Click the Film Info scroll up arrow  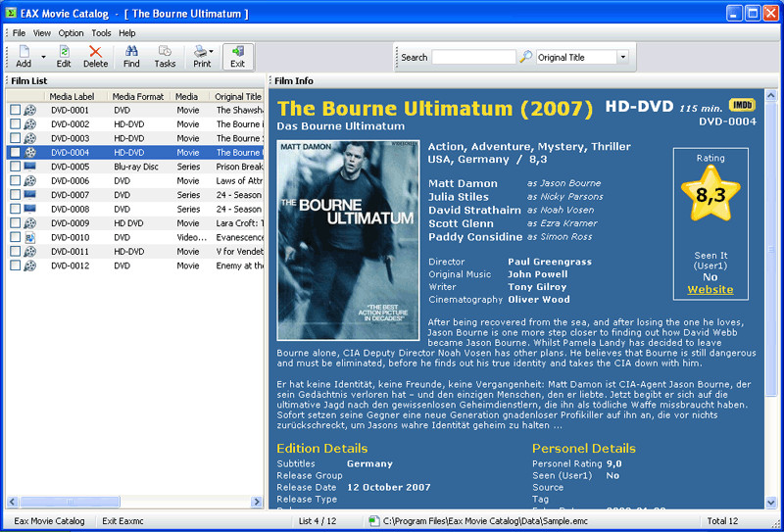point(771,95)
